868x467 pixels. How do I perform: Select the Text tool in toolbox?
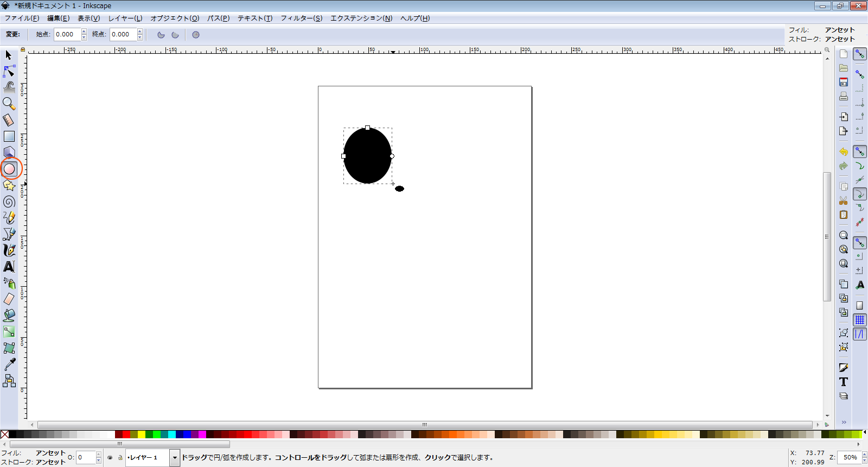coord(9,267)
